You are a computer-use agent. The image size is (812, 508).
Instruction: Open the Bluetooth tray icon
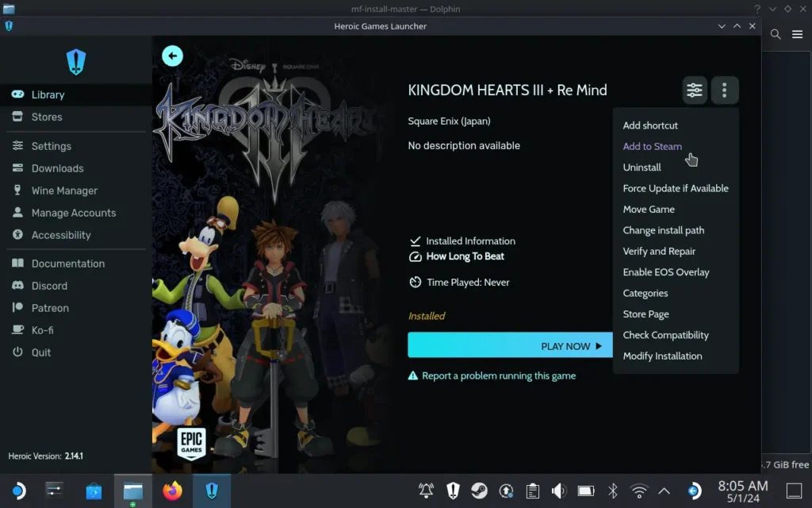click(613, 491)
